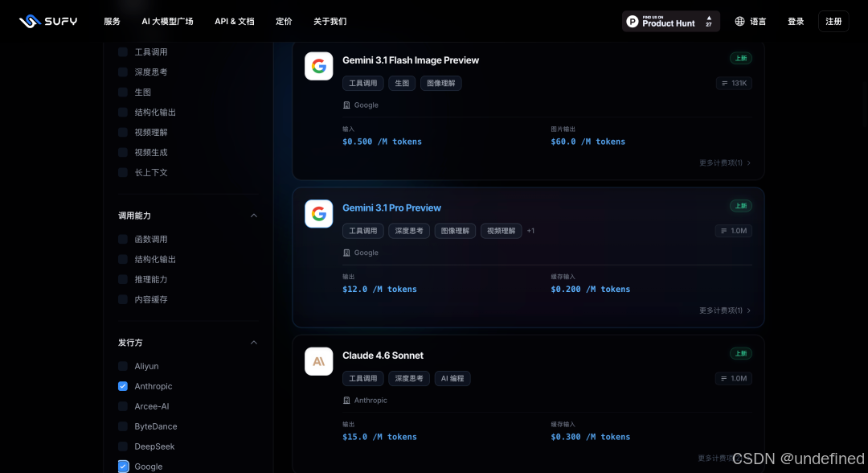
Task: Check the 深度思考 filter checkbox
Action: (x=123, y=72)
